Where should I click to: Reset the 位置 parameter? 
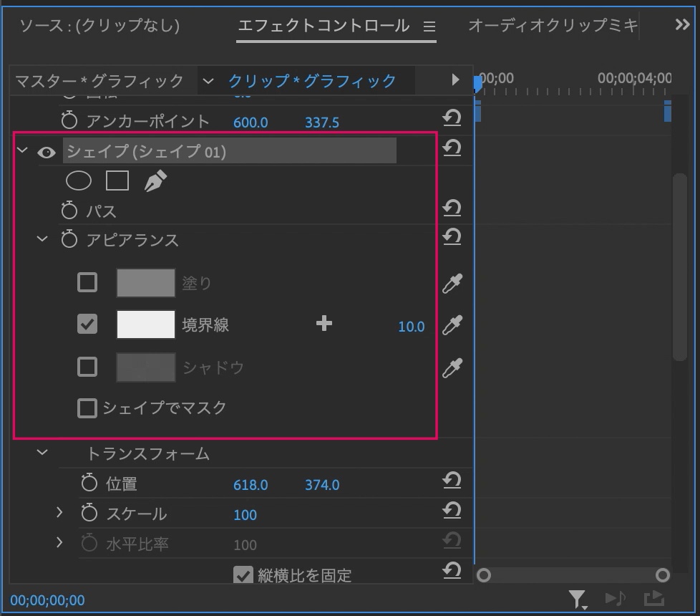coord(452,481)
